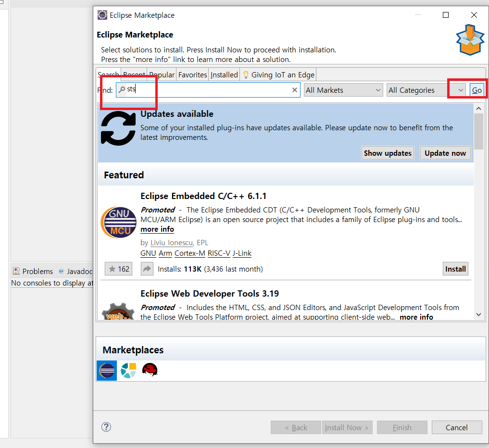489x448 pixels.
Task: Click the results list scrollbar thumb
Action: (x=479, y=131)
